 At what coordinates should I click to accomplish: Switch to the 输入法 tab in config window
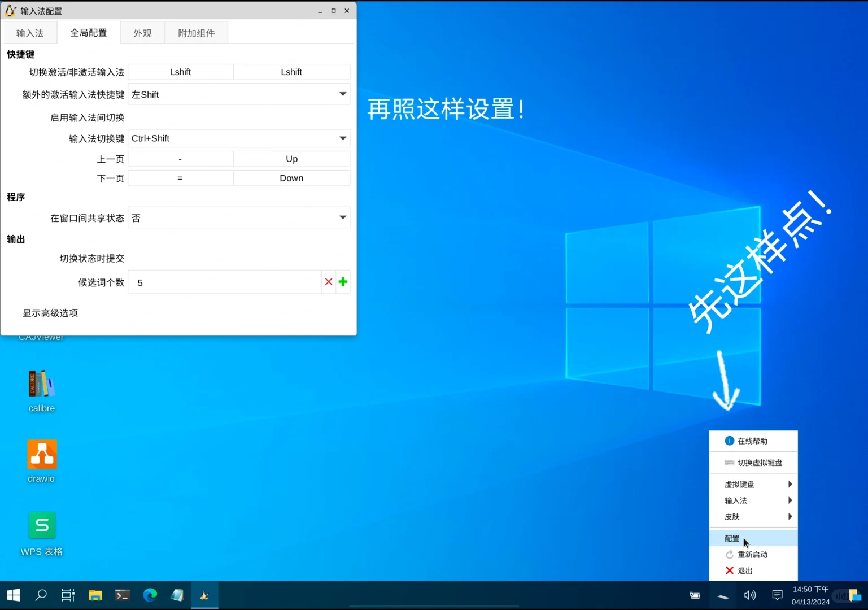click(x=30, y=33)
